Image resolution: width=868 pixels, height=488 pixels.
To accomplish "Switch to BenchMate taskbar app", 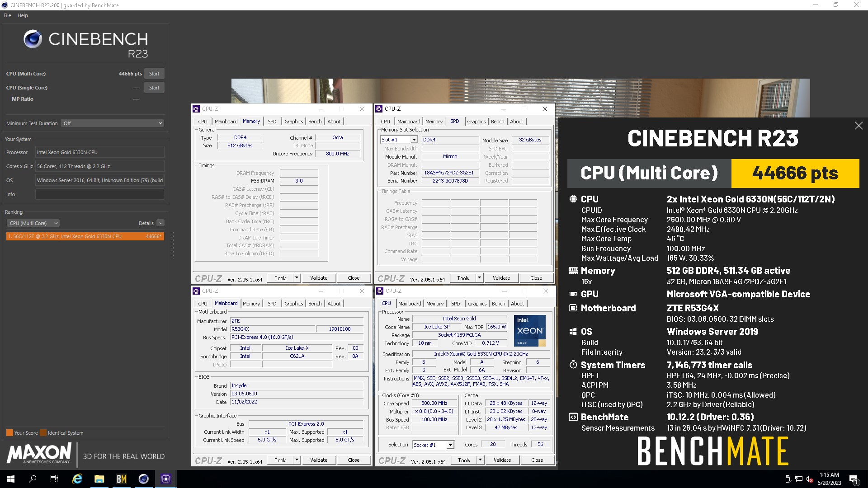I will 121,479.
